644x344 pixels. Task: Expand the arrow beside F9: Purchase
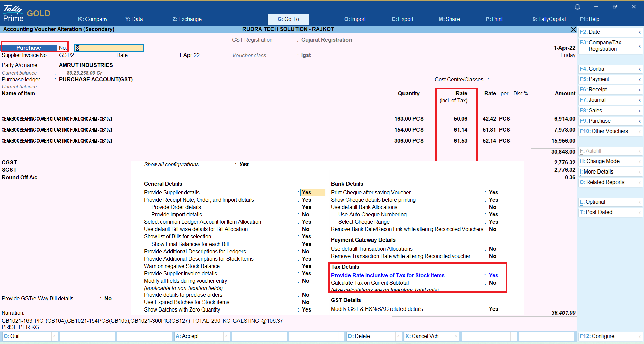coord(640,121)
